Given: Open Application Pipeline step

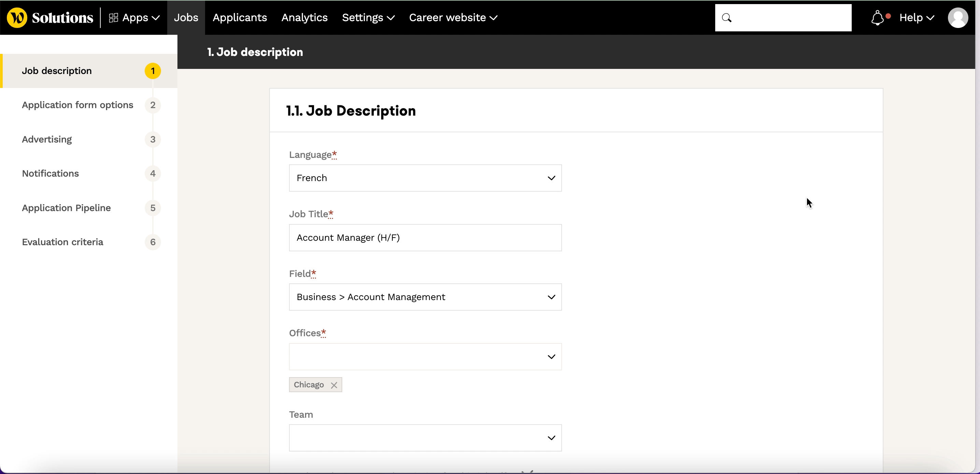Looking at the screenshot, I should click(x=66, y=208).
